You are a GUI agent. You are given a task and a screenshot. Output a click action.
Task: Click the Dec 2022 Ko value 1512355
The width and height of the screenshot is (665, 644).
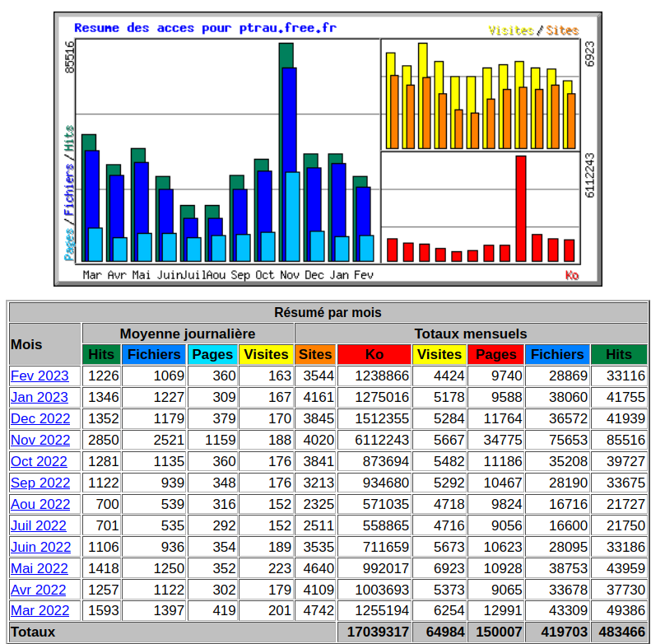coord(382,418)
